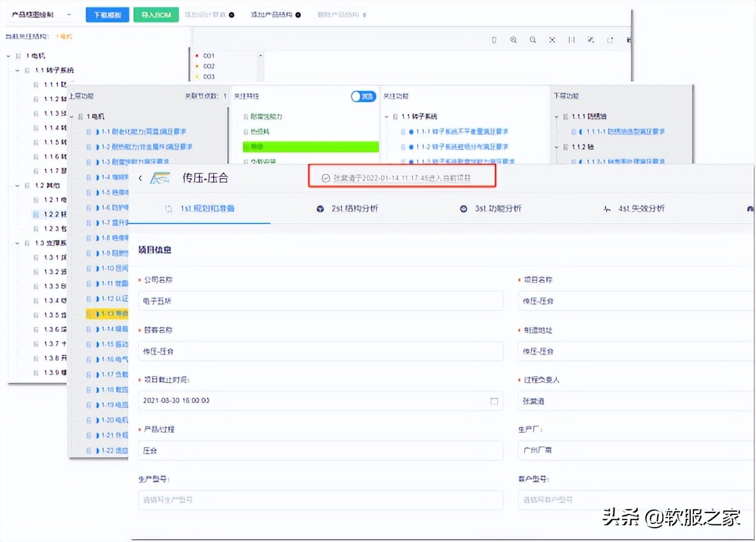Click the fit-to-screen icon in the toolbar
Screen dimensions: 756x542
click(x=552, y=39)
